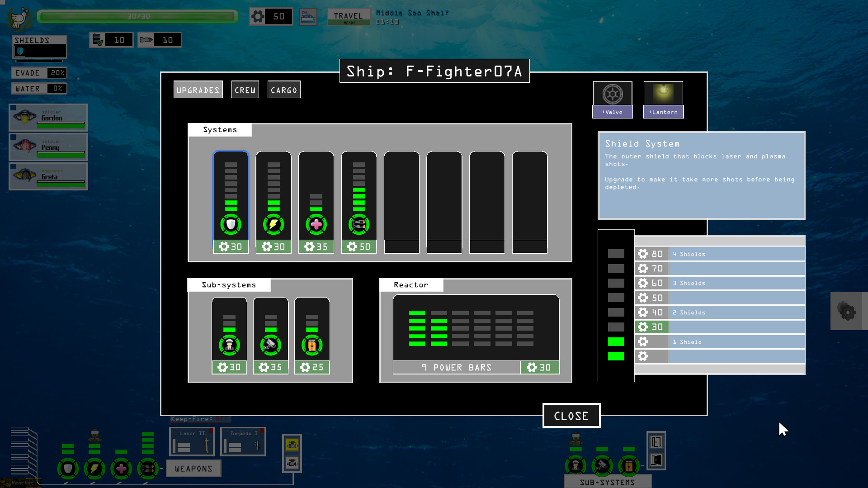The image size is (868, 488).
Task: Select the UPGRADES tab
Action: 198,90
